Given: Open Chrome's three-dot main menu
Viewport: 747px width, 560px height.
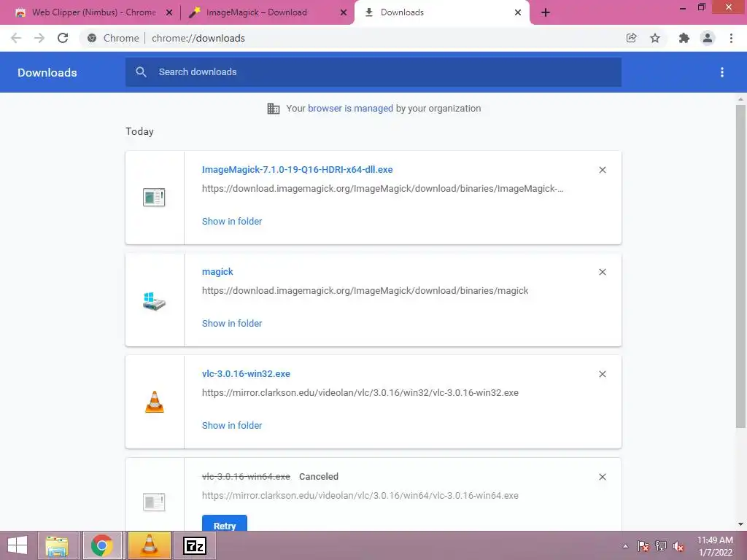Looking at the screenshot, I should 731,38.
